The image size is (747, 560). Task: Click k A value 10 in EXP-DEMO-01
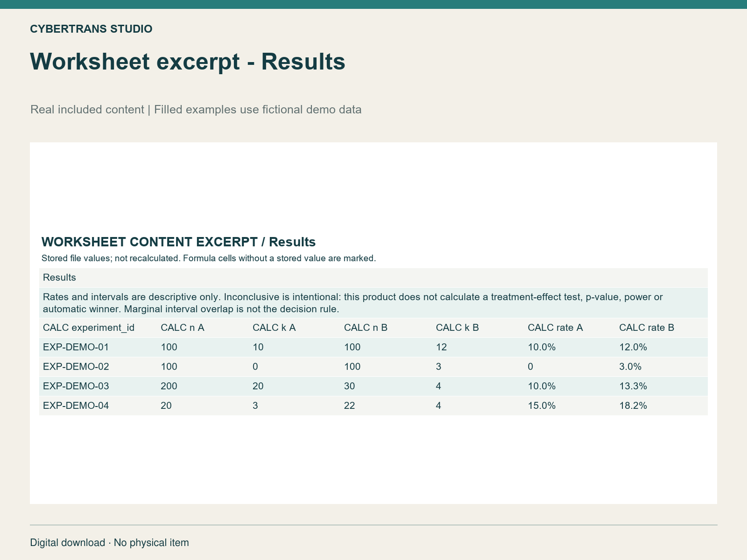(x=258, y=347)
